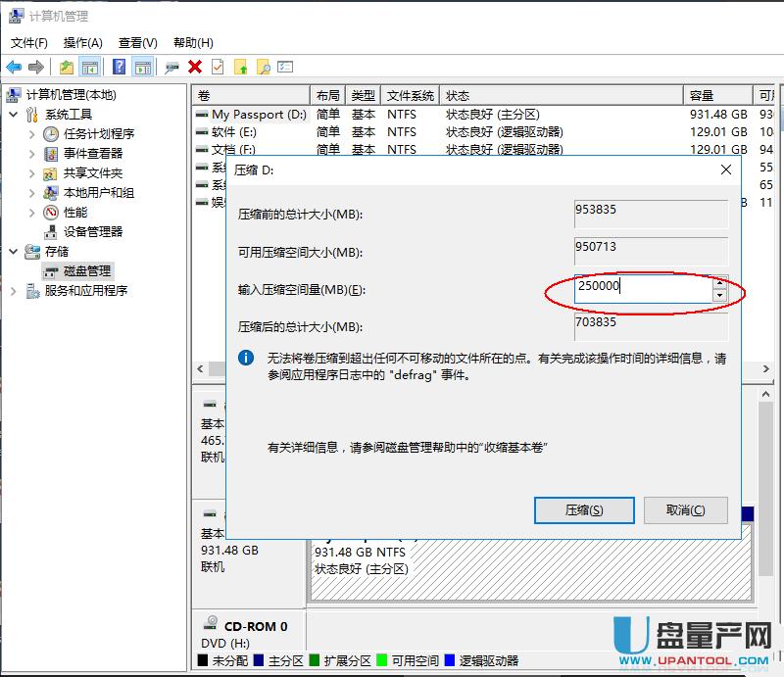Open the 操作(A) menu
Image resolution: width=784 pixels, height=677 pixels.
82,43
